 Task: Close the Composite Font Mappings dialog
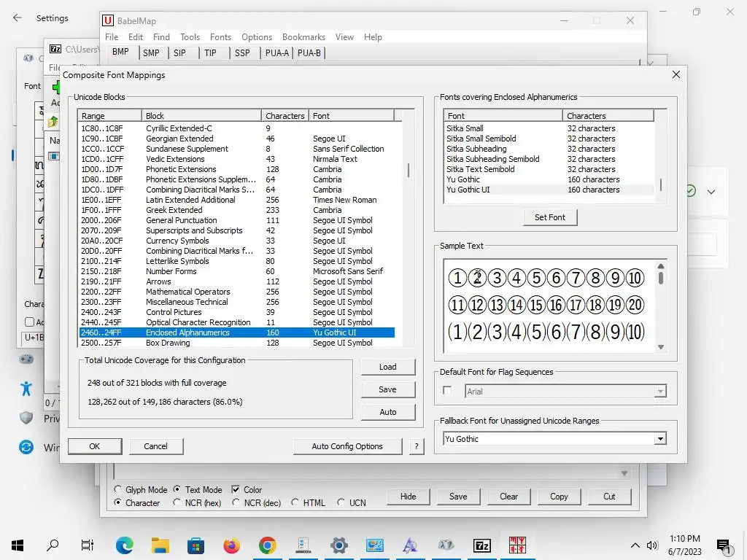pyautogui.click(x=676, y=75)
